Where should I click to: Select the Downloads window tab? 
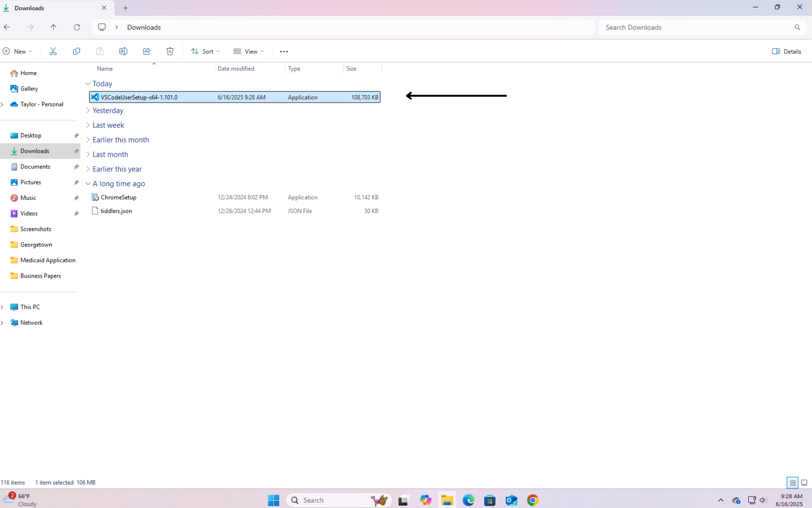[x=56, y=8]
